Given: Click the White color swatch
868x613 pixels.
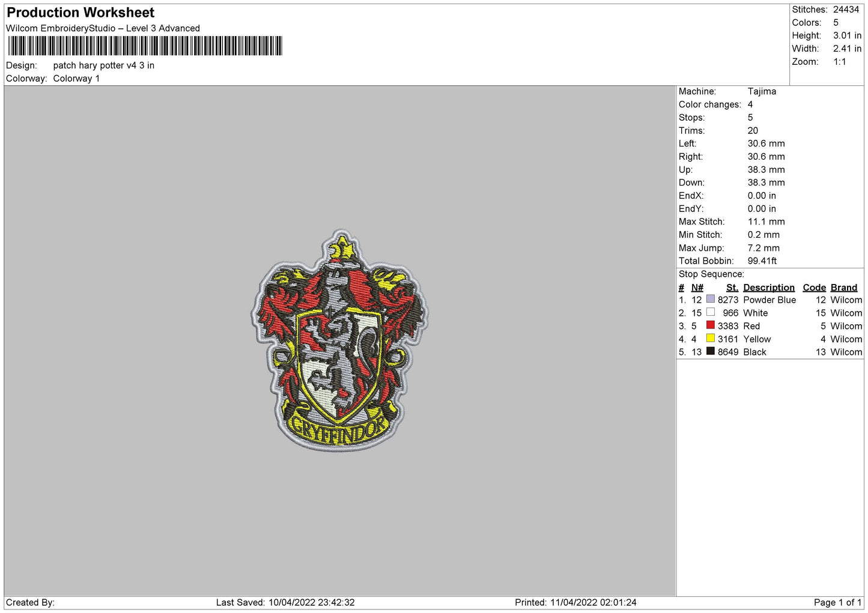Looking at the screenshot, I should pos(711,312).
